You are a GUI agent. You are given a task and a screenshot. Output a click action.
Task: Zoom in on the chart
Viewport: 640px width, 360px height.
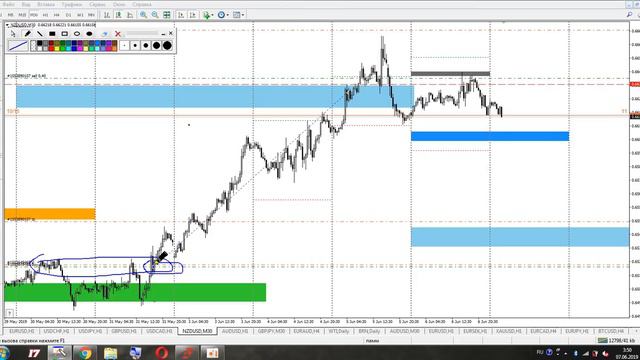coord(144,15)
